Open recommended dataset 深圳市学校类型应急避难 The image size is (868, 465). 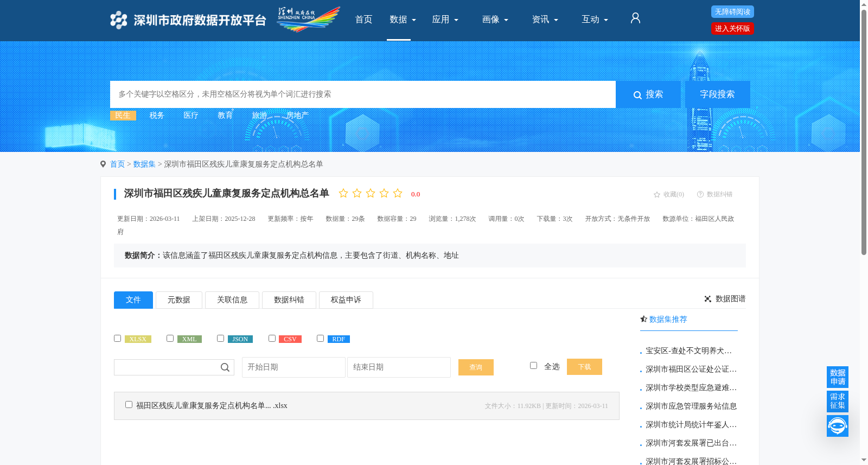coord(691,388)
